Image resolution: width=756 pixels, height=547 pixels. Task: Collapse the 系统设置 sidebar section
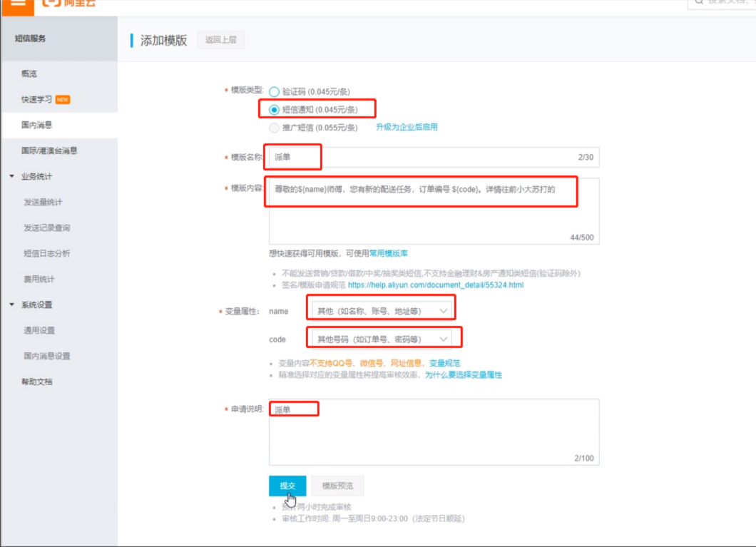click(x=12, y=305)
